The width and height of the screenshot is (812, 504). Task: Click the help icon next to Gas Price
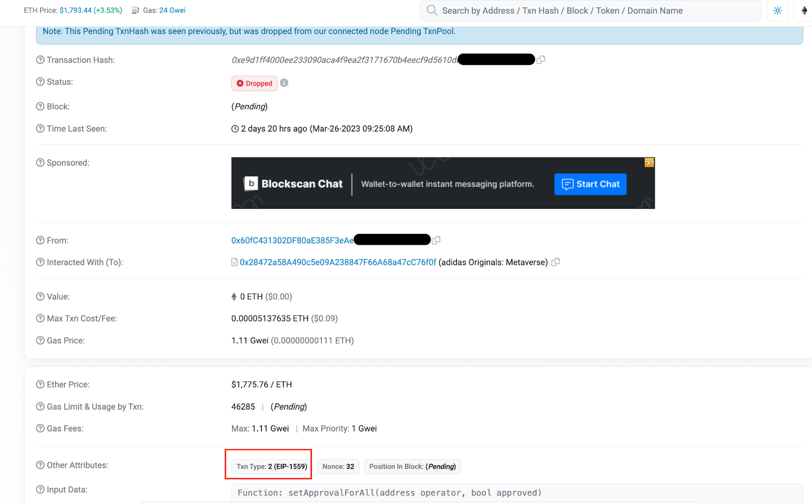tap(40, 341)
